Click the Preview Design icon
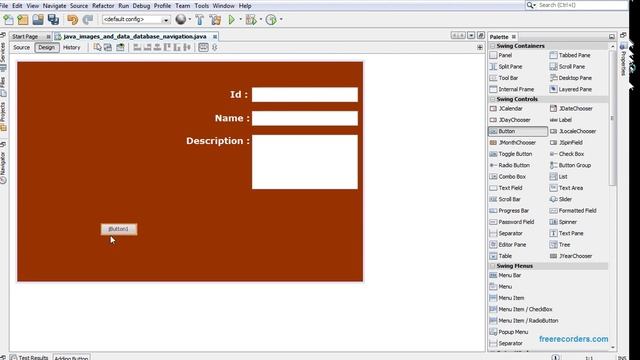640x360 pixels. tap(120, 47)
